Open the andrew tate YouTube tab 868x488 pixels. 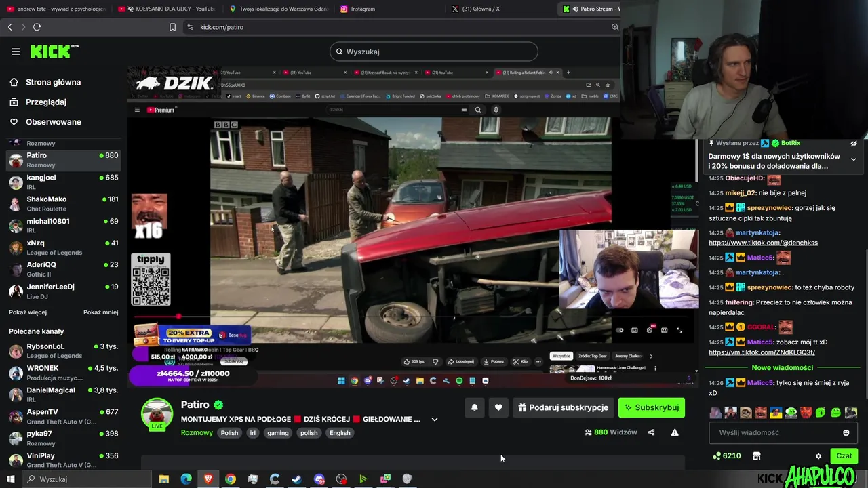(x=56, y=9)
